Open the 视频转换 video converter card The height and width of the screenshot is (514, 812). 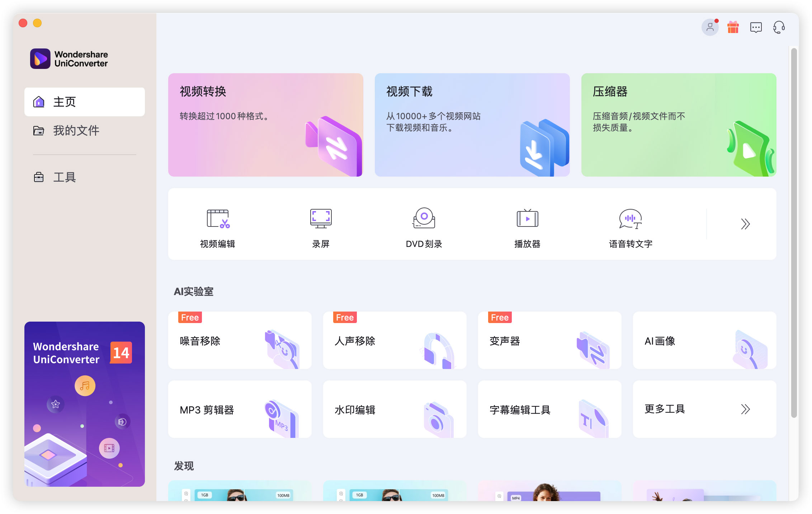coord(266,125)
